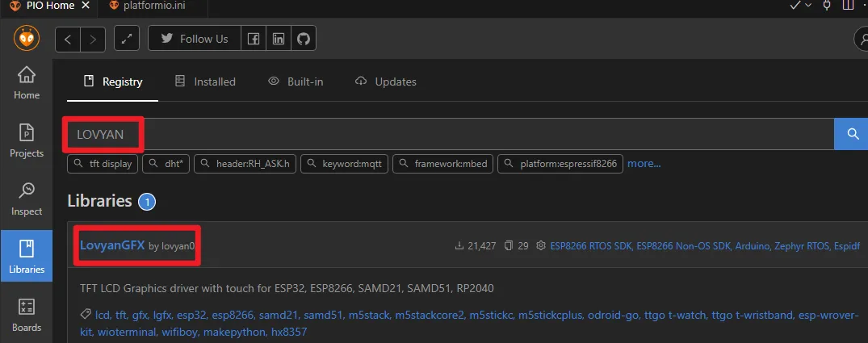Open the LovyanGFX library link

click(x=112, y=245)
